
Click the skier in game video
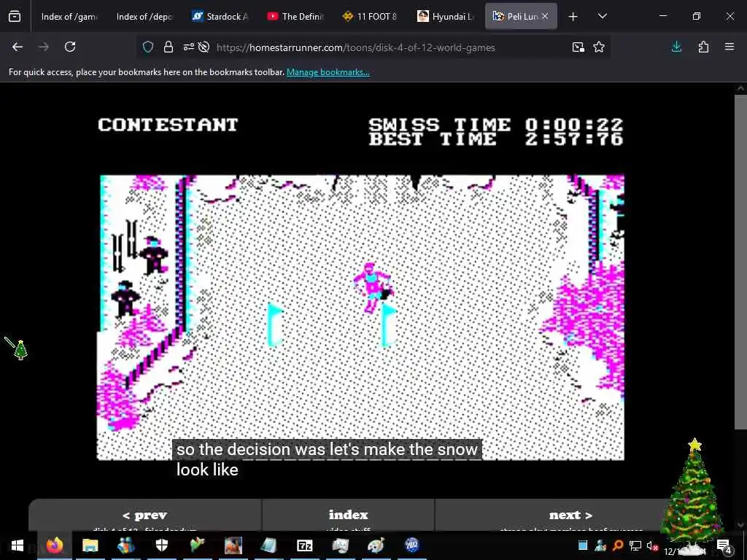coord(372,287)
